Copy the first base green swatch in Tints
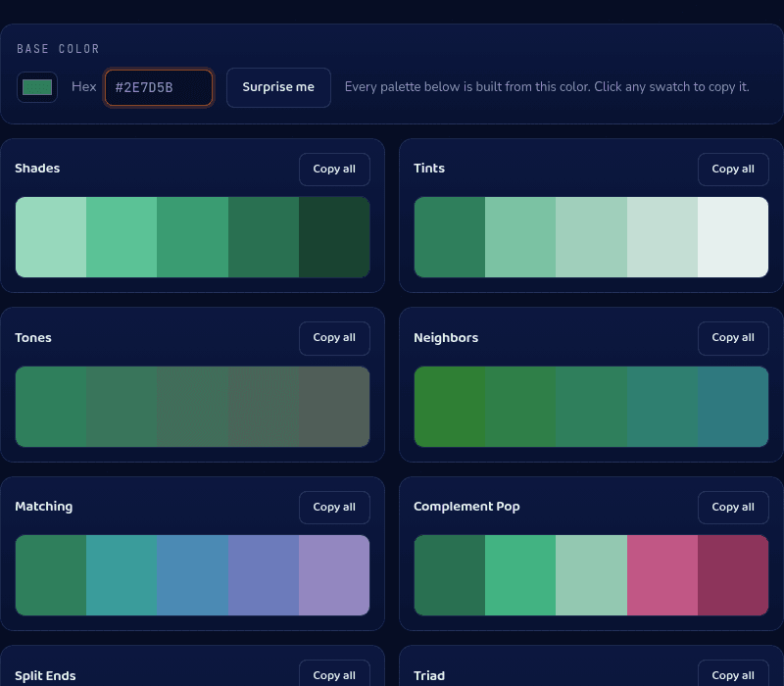Image resolution: width=784 pixels, height=686 pixels. (450, 237)
